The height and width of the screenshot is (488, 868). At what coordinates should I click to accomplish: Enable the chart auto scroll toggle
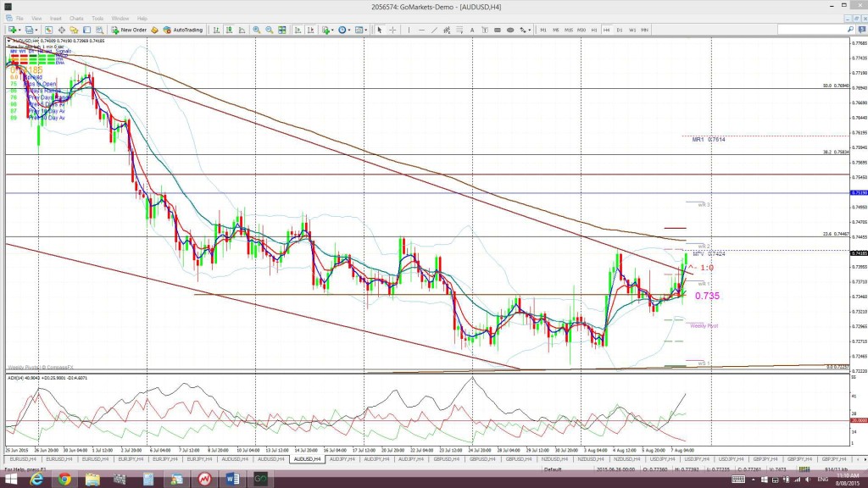pos(298,30)
